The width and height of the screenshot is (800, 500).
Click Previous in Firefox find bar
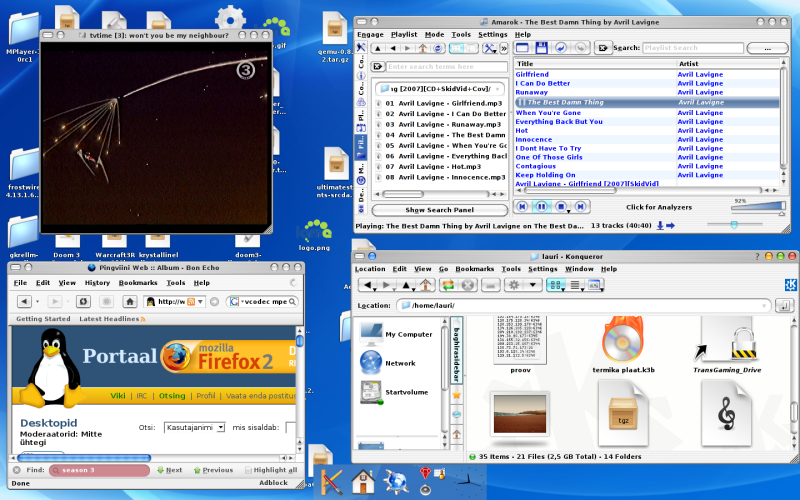(x=213, y=470)
